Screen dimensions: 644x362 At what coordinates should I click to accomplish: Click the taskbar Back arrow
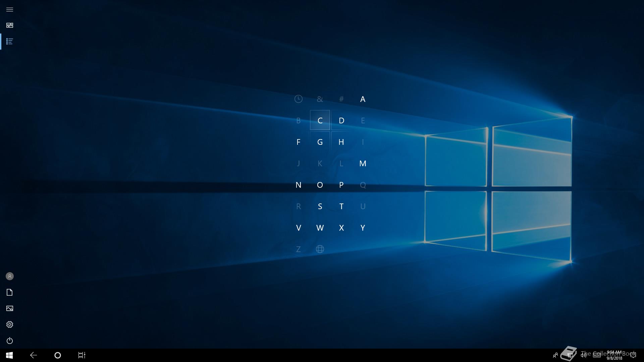tap(34, 355)
